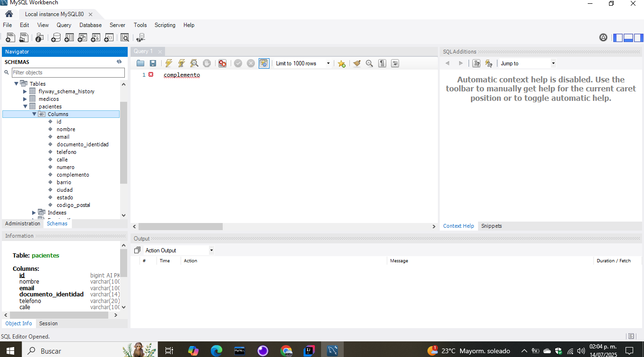Open the Server menu
The width and height of the screenshot is (644, 357).
(x=117, y=25)
